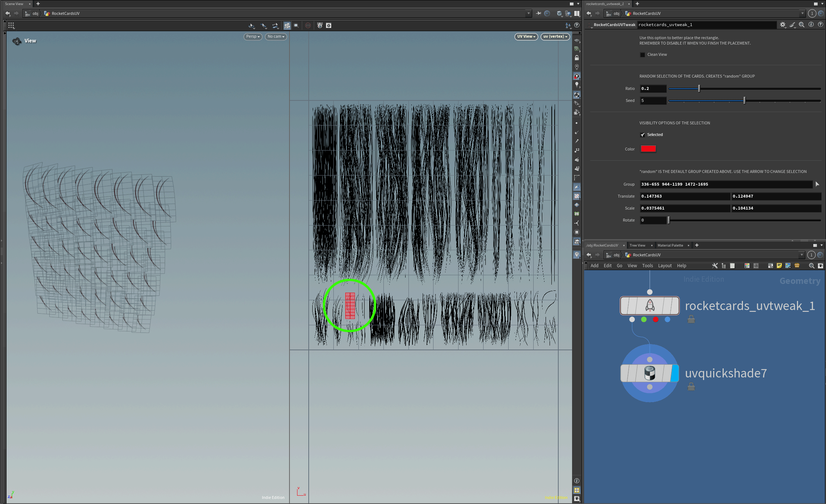The height and width of the screenshot is (504, 826).
Task: Click the uvquickshade7 node icon
Action: (650, 373)
